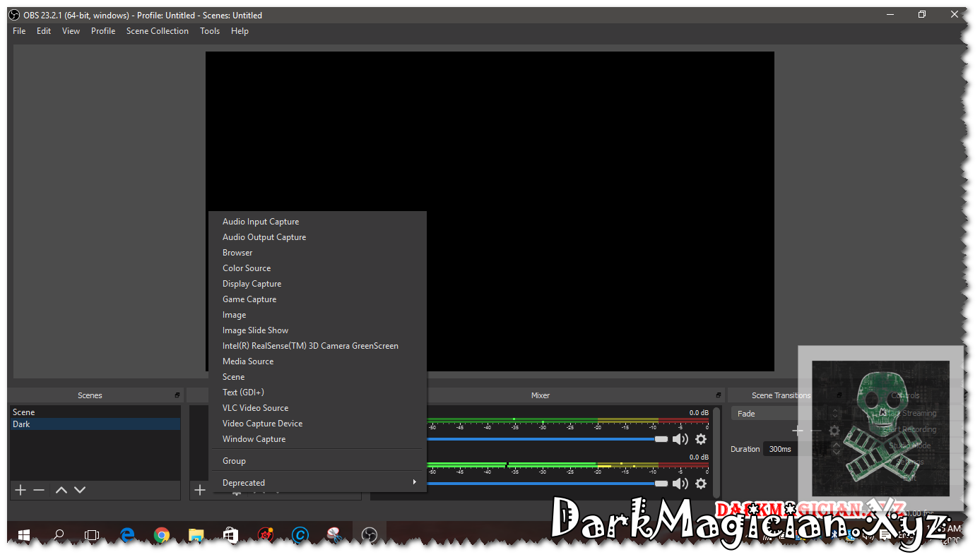The width and height of the screenshot is (980, 557).
Task: Choose Audio Input Capture source
Action: pos(317,222)
